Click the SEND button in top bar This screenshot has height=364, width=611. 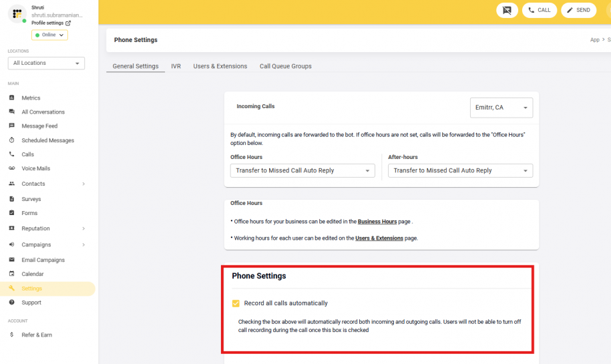(x=579, y=10)
